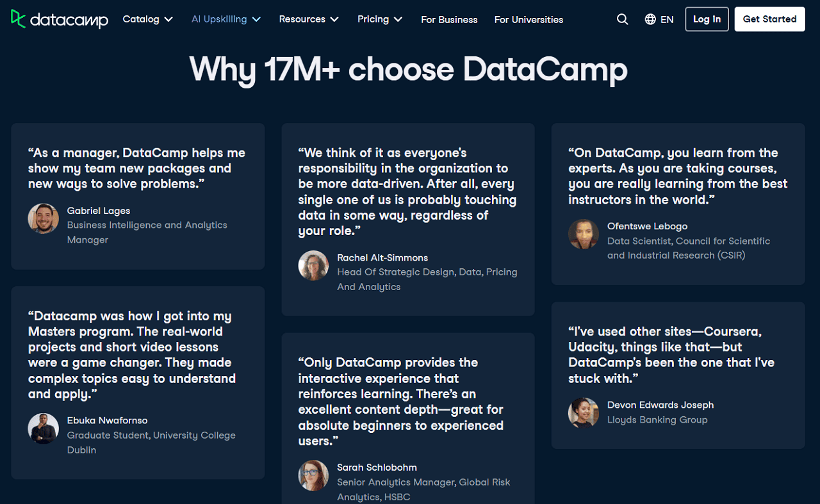Open the search icon
Image resolution: width=820 pixels, height=504 pixels.
coord(622,19)
